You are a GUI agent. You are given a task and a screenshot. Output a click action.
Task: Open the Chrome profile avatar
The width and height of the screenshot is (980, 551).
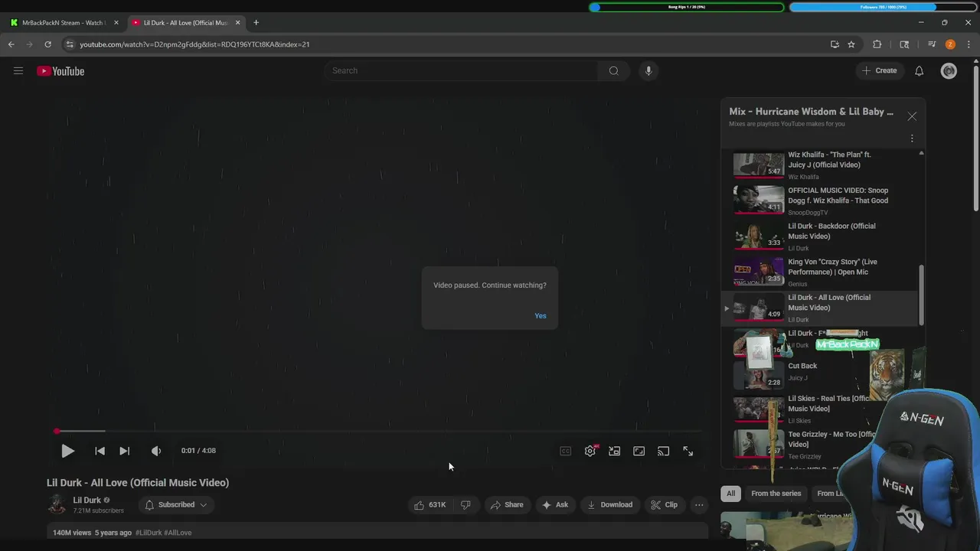click(950, 44)
